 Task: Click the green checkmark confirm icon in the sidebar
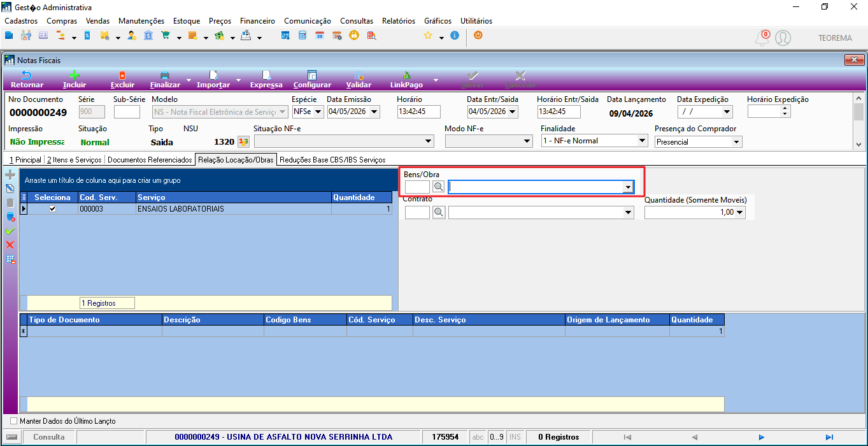coord(10,231)
